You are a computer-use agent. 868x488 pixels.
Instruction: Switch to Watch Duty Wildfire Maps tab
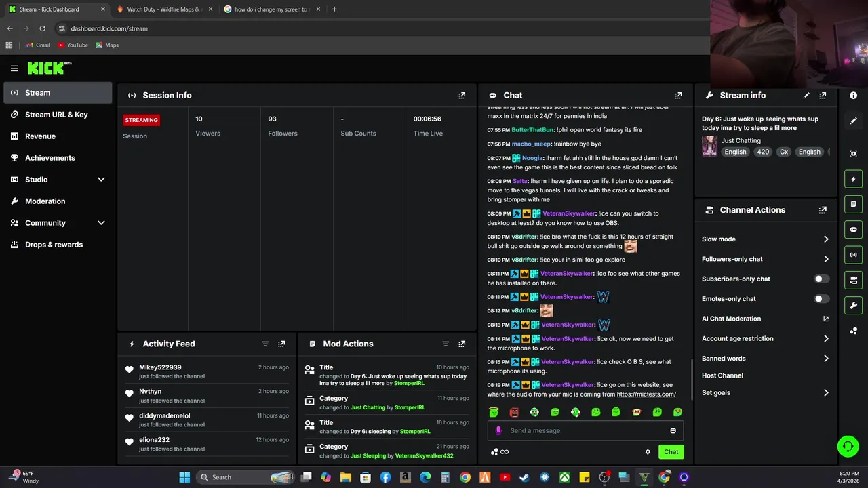tap(163, 9)
